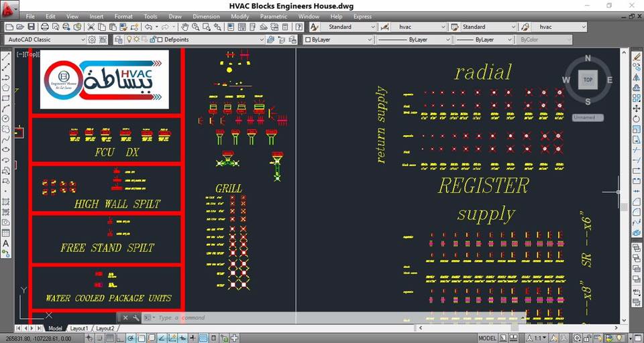This screenshot has width=644, height=343.
Task: Open a file with the Open icon
Action: (x=19, y=27)
